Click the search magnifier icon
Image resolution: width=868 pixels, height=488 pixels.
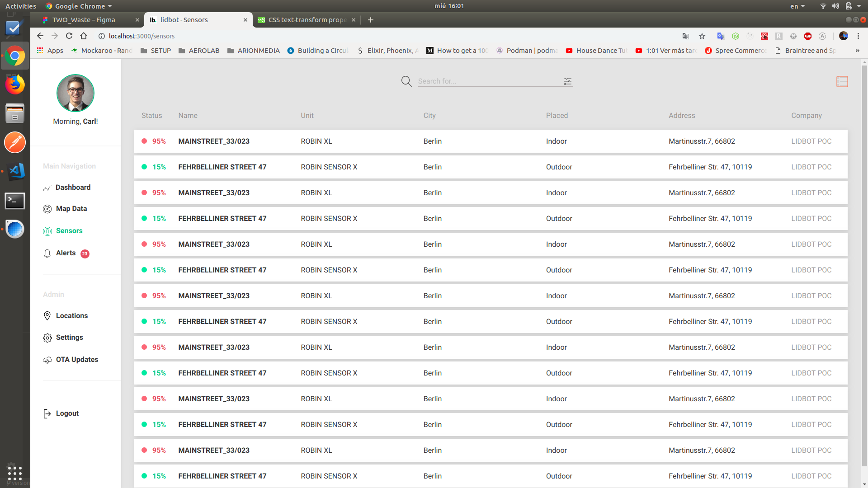(406, 81)
